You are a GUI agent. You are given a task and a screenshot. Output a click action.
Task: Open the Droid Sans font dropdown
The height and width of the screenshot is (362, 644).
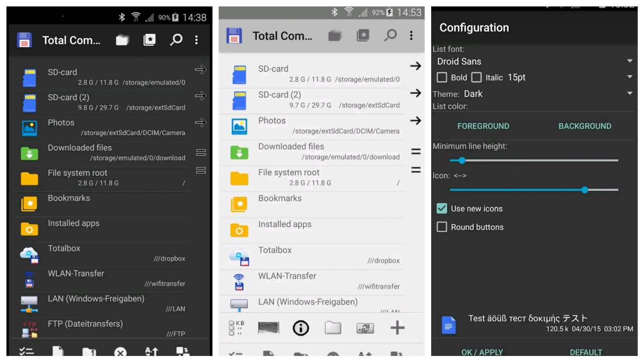click(535, 61)
